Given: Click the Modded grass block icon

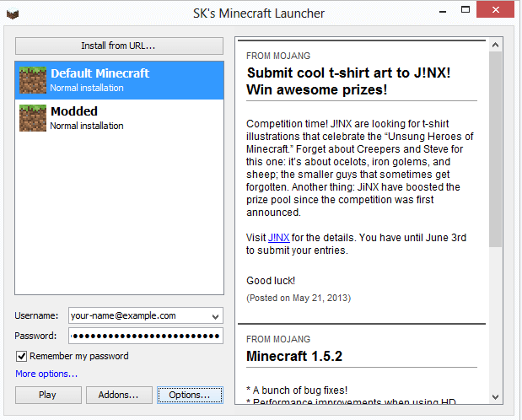Looking at the screenshot, I should [x=33, y=118].
